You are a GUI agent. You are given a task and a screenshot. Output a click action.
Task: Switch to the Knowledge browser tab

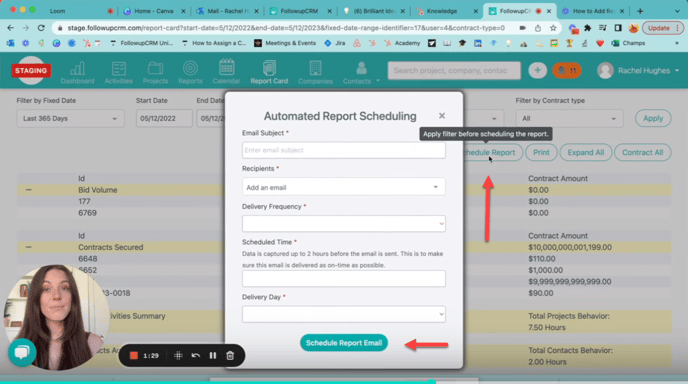click(x=447, y=11)
